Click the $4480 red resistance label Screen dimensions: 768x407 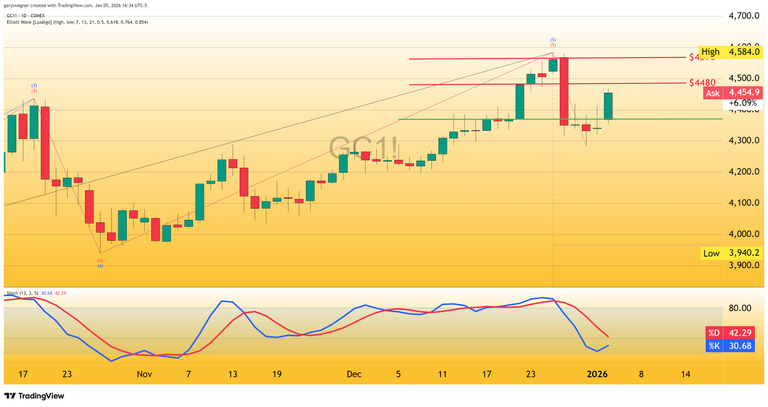tap(702, 83)
